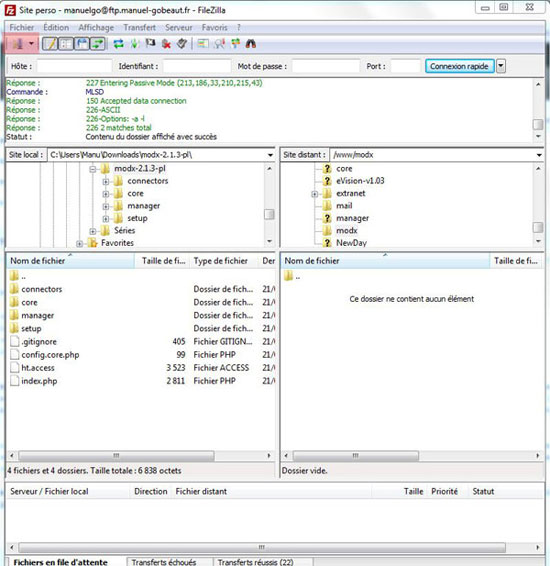The height and width of the screenshot is (566, 550).
Task: Expand the manager node in local tree
Action: pos(106,206)
